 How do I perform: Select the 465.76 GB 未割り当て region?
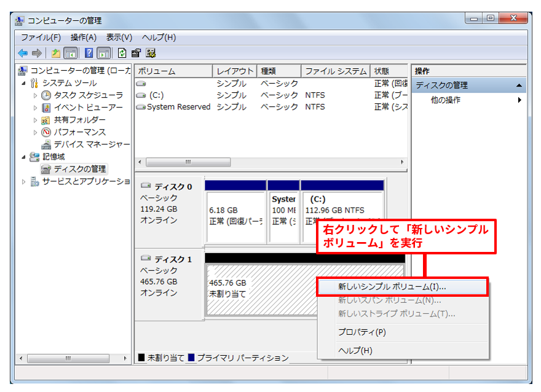(261, 289)
